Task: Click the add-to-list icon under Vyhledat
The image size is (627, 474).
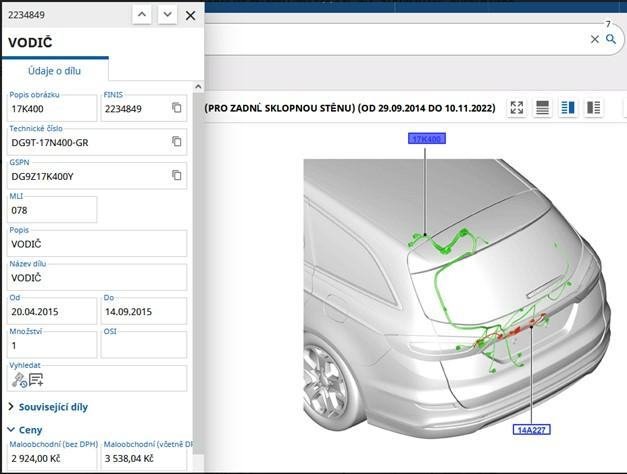Action: [36, 379]
